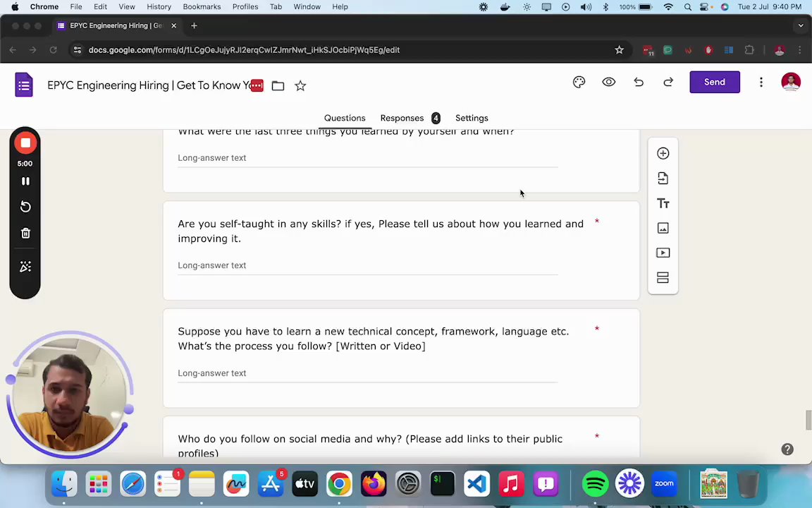
Task: Stop the screen recording
Action: tap(25, 143)
